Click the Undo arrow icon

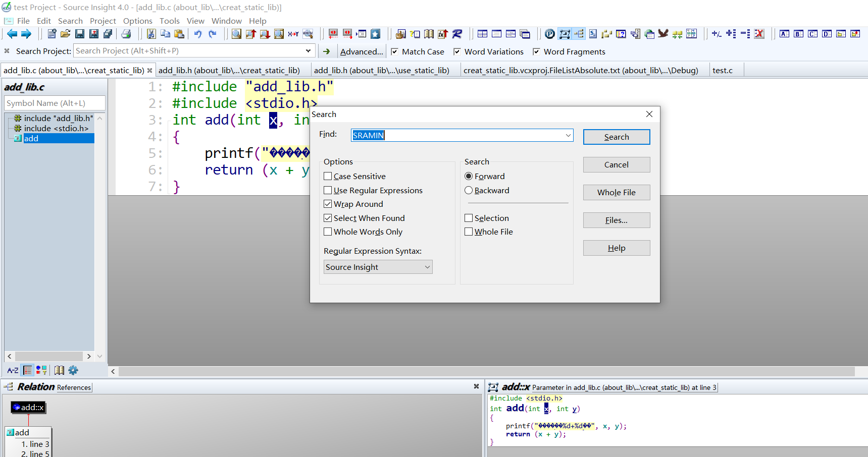tap(198, 34)
